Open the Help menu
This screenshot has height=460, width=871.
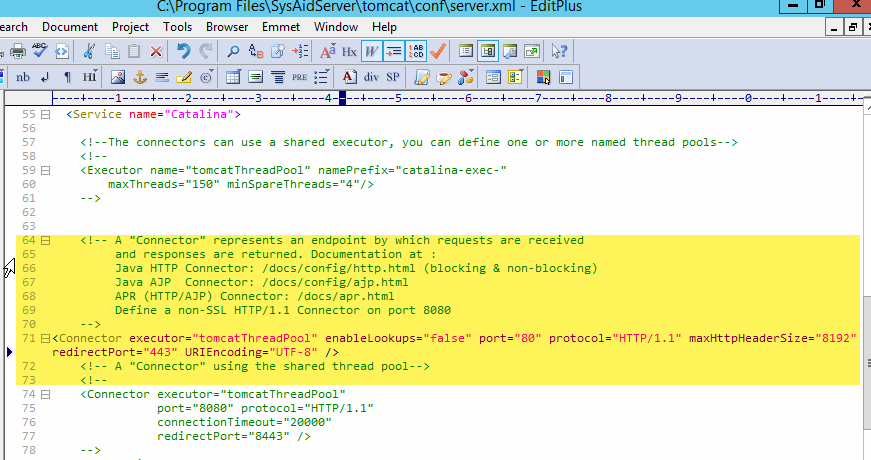(384, 27)
